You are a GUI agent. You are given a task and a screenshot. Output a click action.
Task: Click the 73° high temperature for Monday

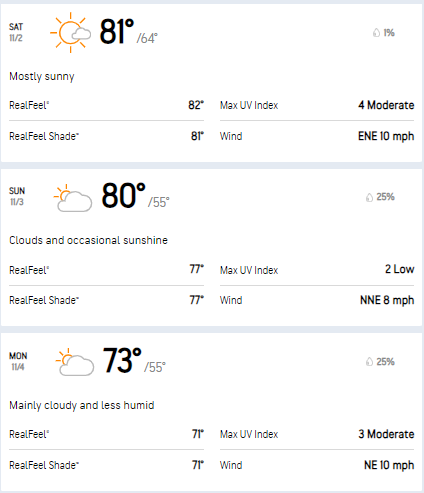pyautogui.click(x=122, y=360)
